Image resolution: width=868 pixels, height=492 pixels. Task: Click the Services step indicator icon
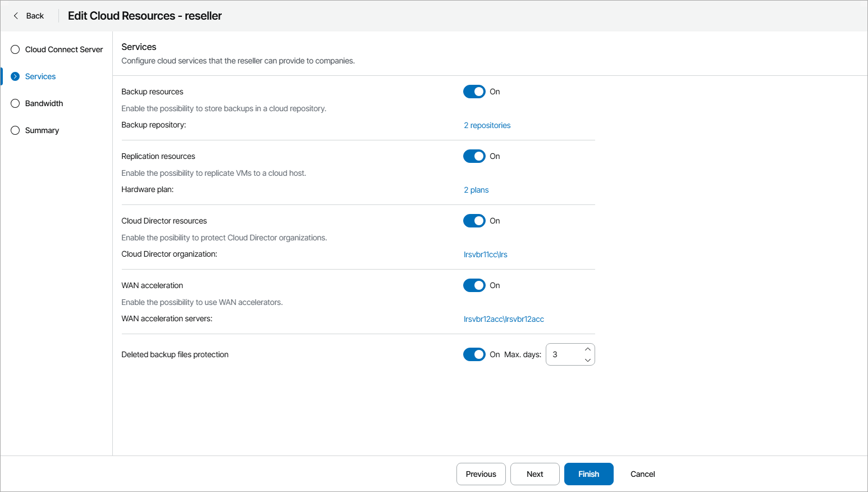coord(15,76)
